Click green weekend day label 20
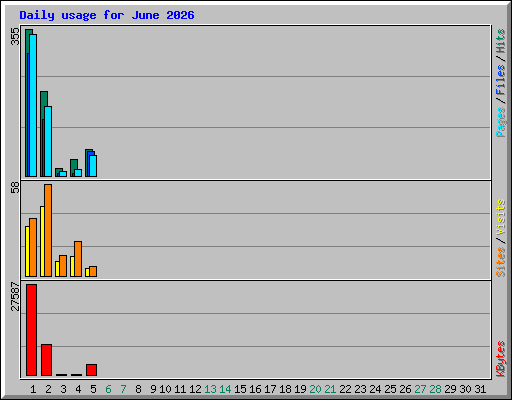 click(315, 389)
